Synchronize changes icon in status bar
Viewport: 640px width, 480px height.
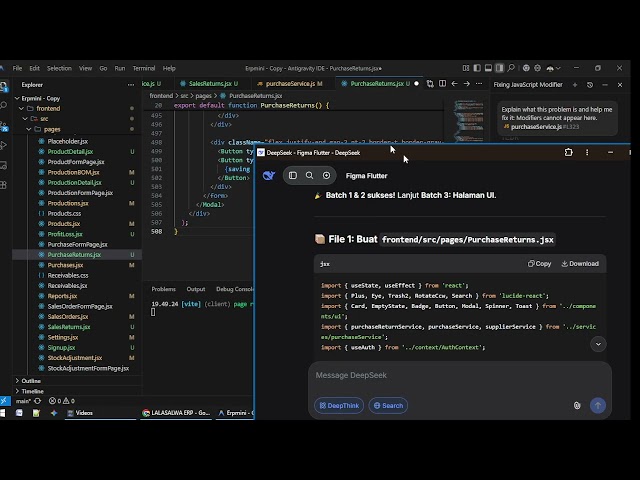[x=38, y=401]
